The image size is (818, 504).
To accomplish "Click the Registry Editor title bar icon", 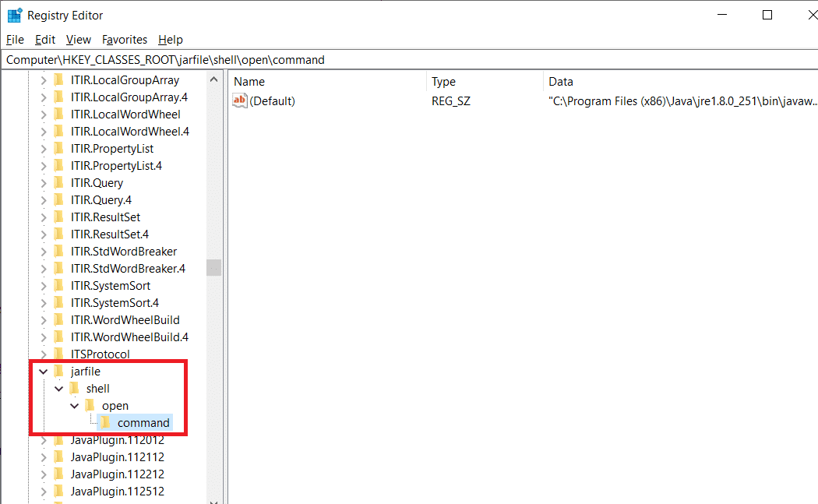I will click(14, 14).
